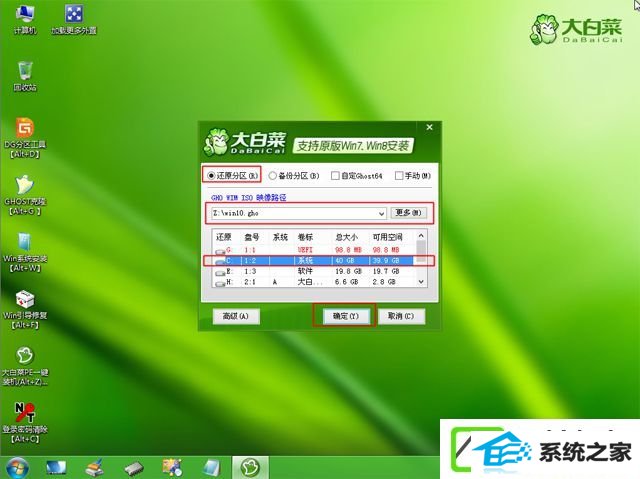Open the 计算机 desktop icon

[x=25, y=15]
